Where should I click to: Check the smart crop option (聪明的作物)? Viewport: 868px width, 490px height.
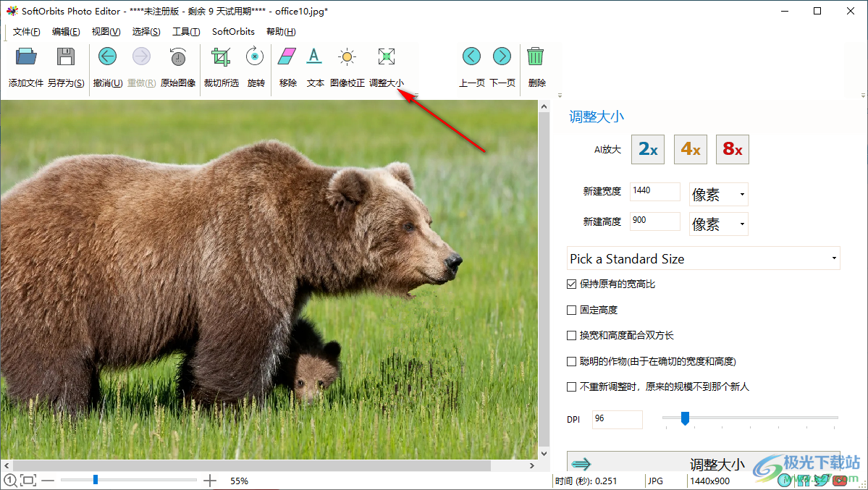pos(571,360)
